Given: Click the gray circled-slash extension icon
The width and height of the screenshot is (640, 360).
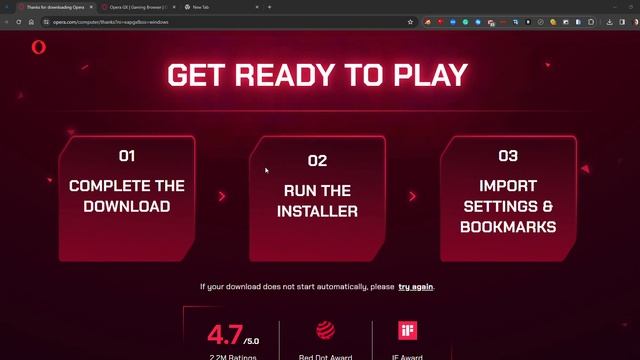Looking at the screenshot, I should [540, 22].
